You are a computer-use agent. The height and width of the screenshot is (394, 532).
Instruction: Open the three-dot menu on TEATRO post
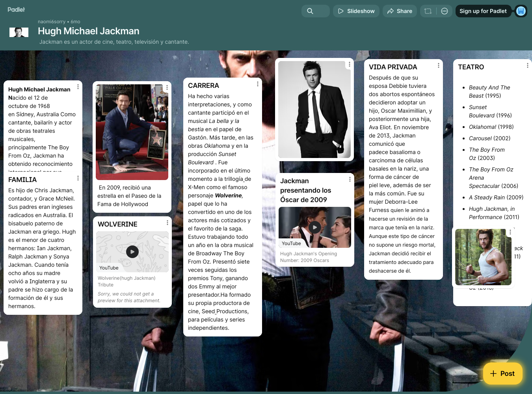[x=527, y=65]
